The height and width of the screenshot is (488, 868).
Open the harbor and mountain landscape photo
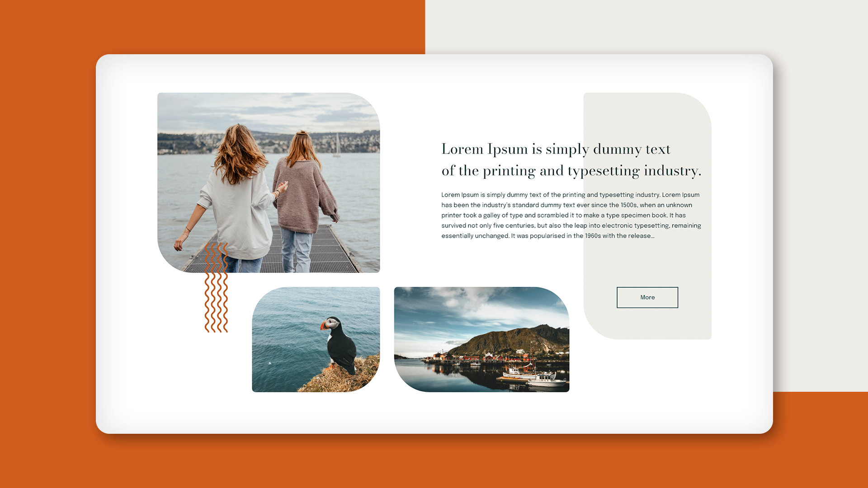point(481,339)
